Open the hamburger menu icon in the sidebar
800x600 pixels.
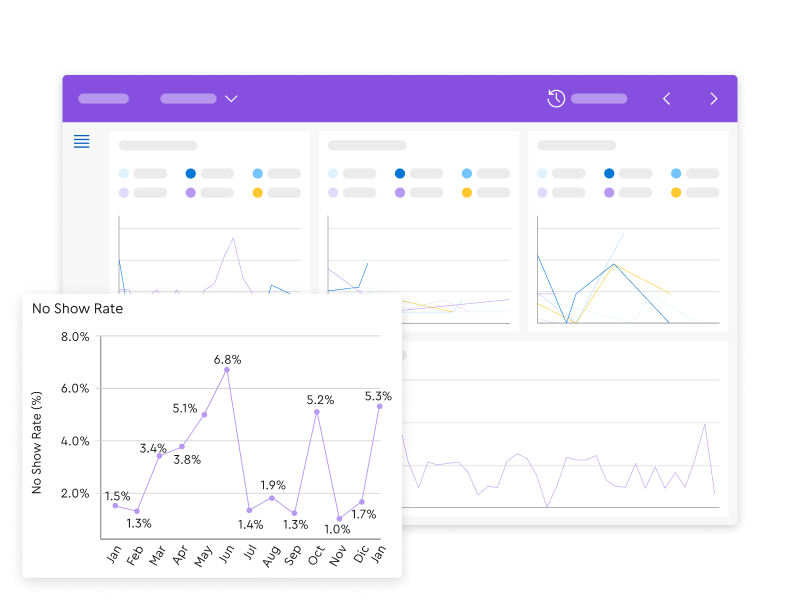tap(82, 141)
